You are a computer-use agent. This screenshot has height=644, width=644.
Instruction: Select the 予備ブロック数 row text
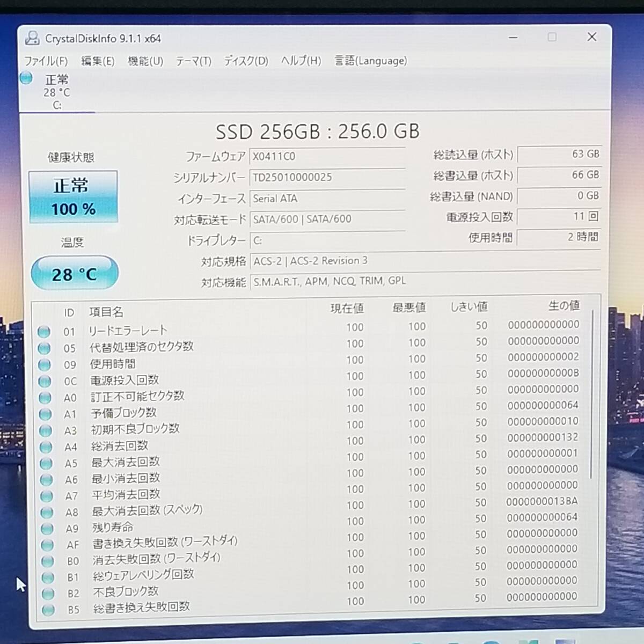pos(123,413)
